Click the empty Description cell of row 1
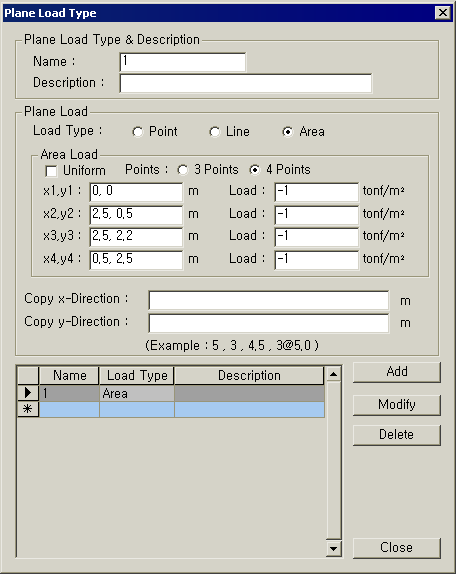Viewport: 456px width, 574px height. coord(249,393)
